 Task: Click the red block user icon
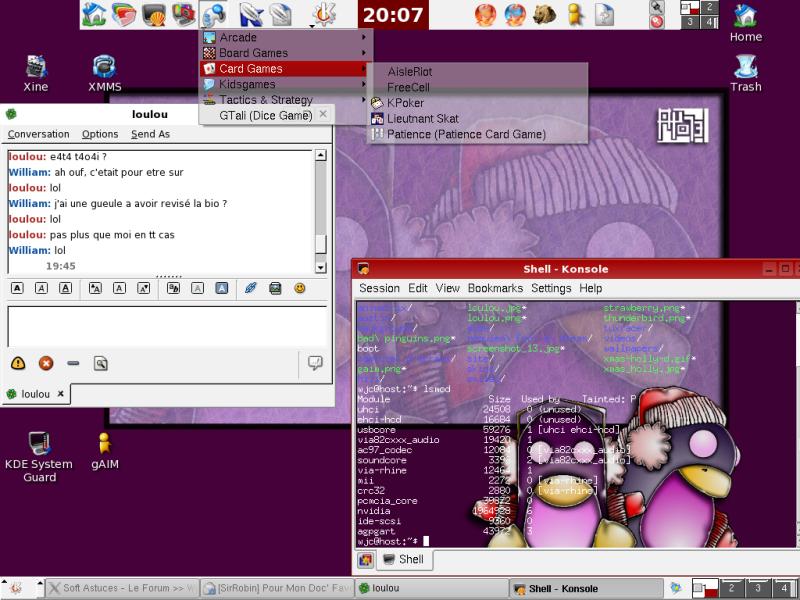coord(46,363)
